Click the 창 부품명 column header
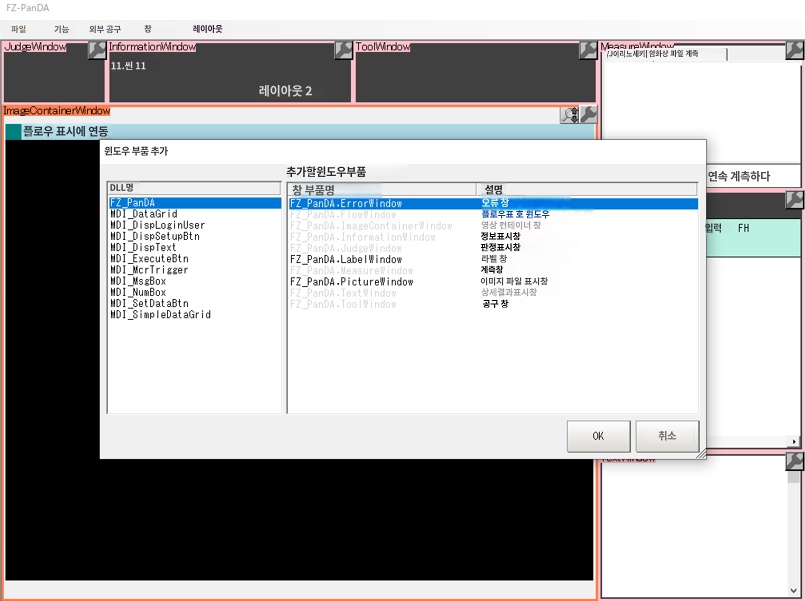 pyautogui.click(x=382, y=189)
